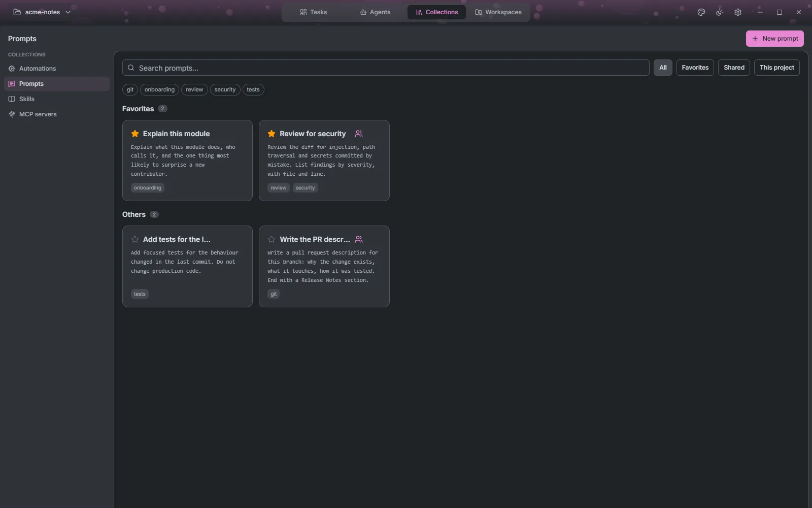Click the tests tag inside the Add tests card
The width and height of the screenshot is (812, 508).
point(140,294)
